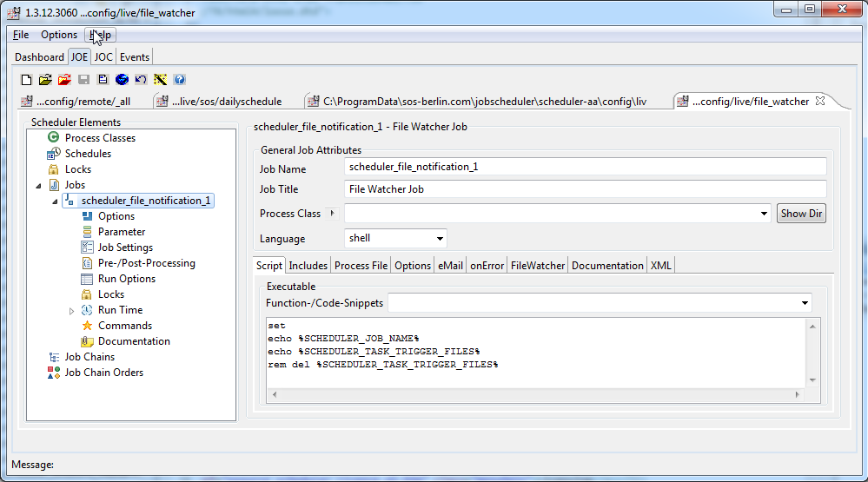Select Process Classes in Scheduler Elements tree
Screen dimensions: 868x482
click(x=100, y=138)
